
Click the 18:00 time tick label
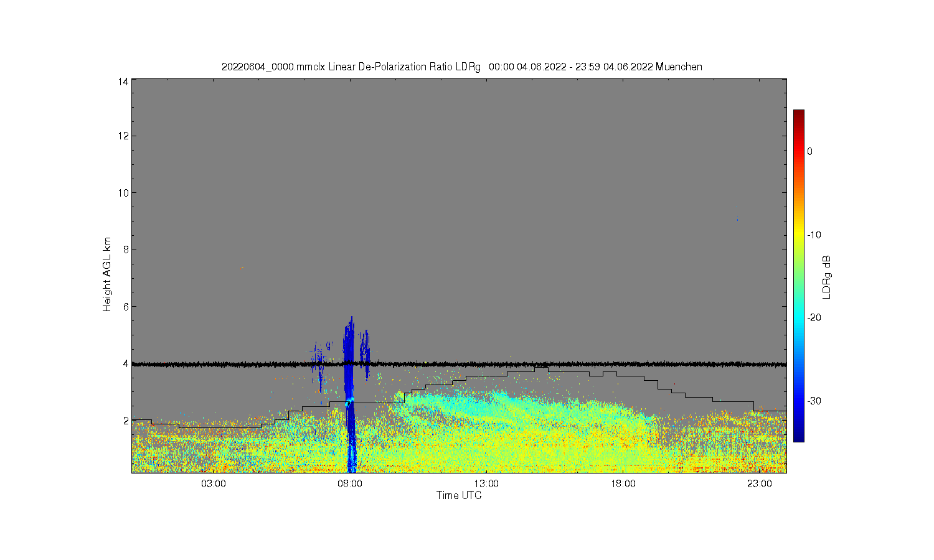[x=623, y=484]
